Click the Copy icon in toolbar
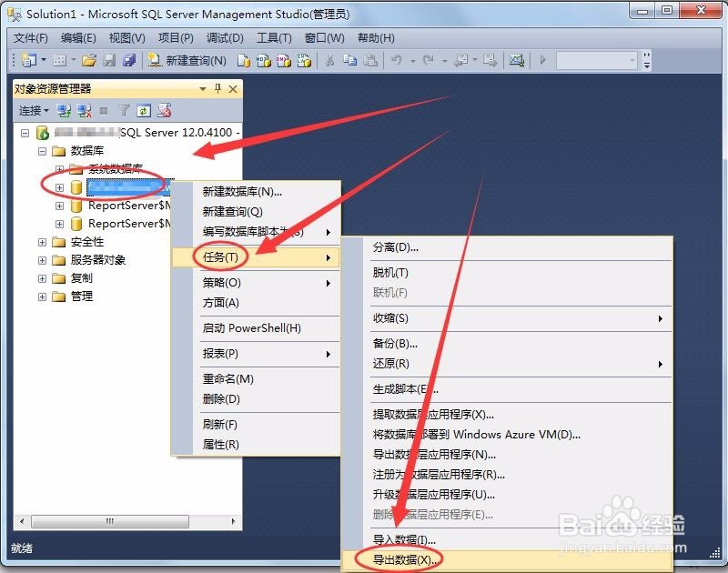The height and width of the screenshot is (573, 728). [x=349, y=60]
